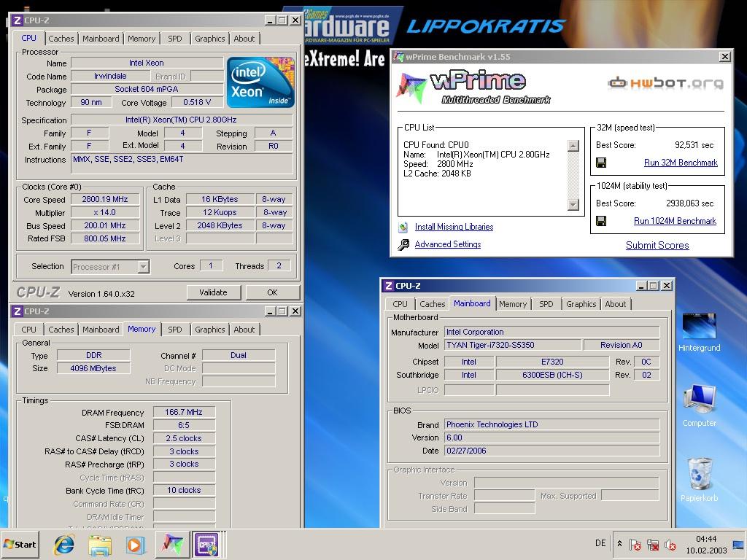Open Graphics tab in Mainboard CPU-Z window
Screen dimensions: 747x560
coord(581,304)
